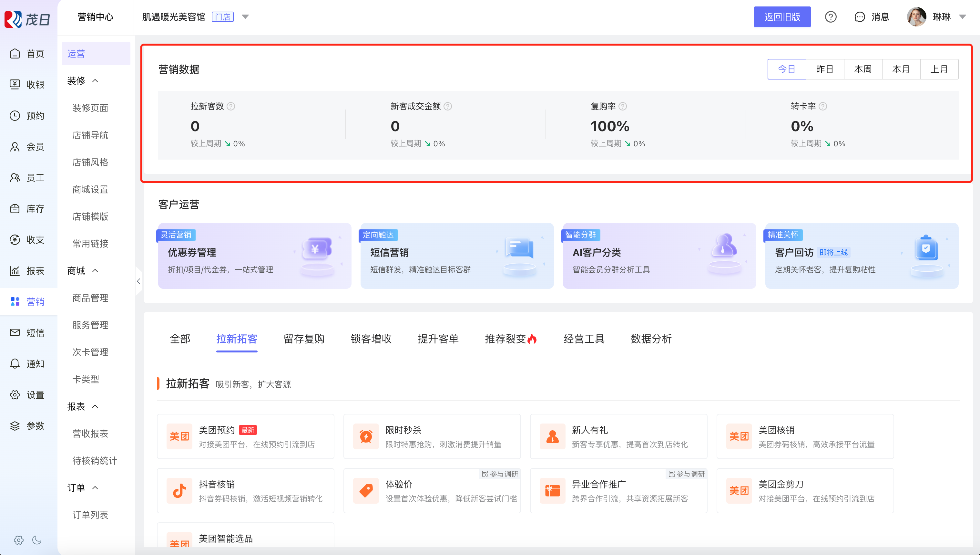Toggle dark mode moon icon

click(x=37, y=540)
